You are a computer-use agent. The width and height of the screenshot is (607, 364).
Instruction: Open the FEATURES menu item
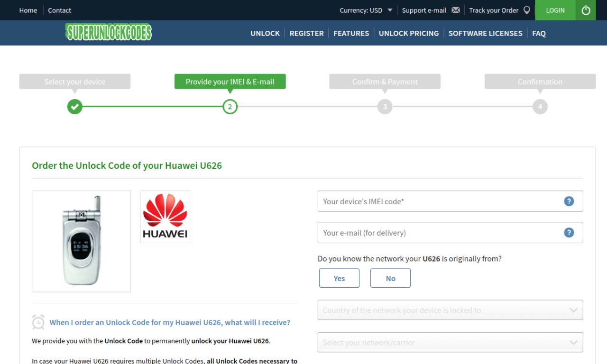click(351, 33)
